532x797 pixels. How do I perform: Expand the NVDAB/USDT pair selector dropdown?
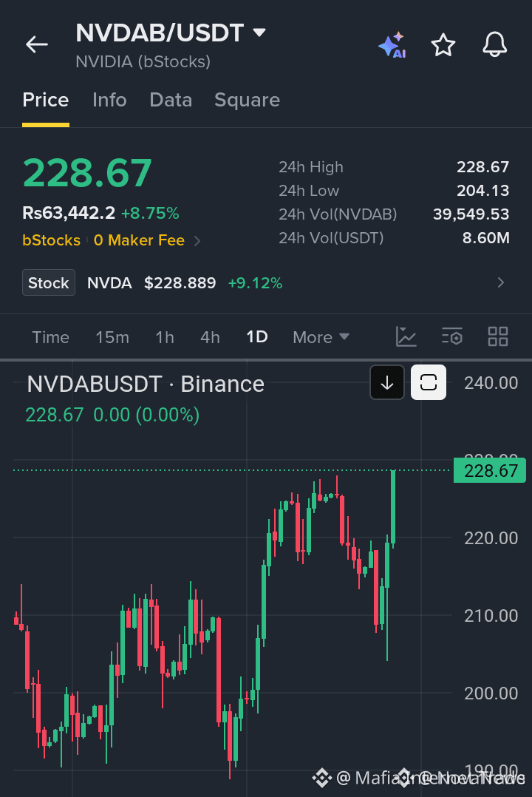(259, 33)
